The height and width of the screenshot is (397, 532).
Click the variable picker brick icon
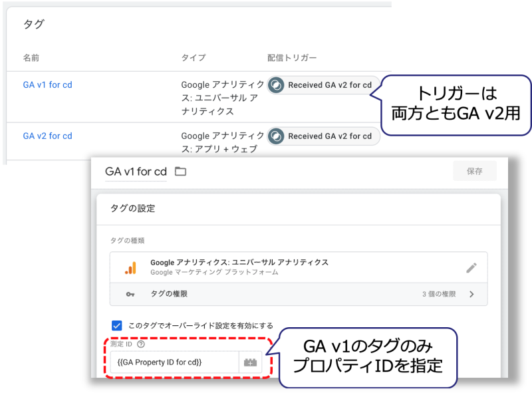pos(251,362)
